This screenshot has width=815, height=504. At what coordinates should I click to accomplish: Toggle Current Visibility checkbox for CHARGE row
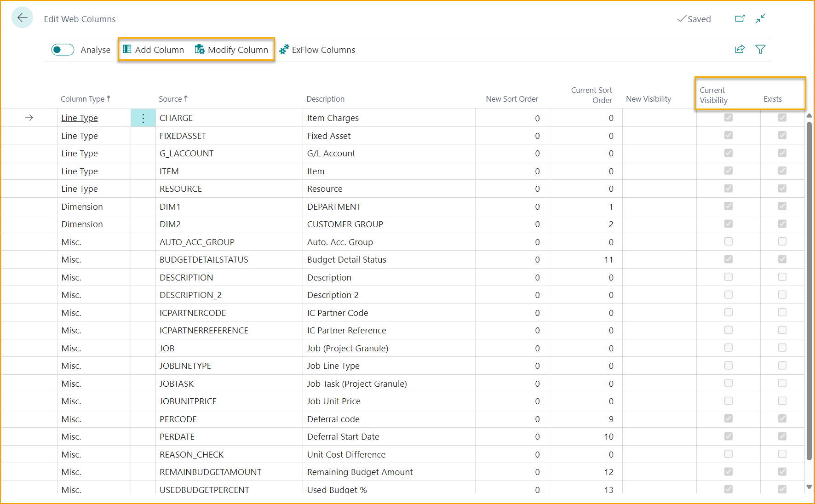(x=728, y=118)
